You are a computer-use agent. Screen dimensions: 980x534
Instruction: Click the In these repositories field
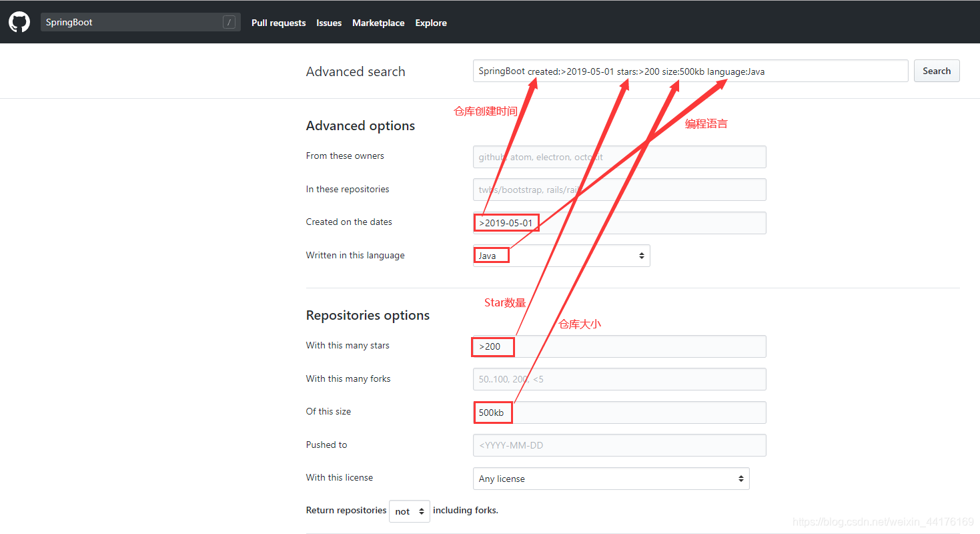point(619,190)
